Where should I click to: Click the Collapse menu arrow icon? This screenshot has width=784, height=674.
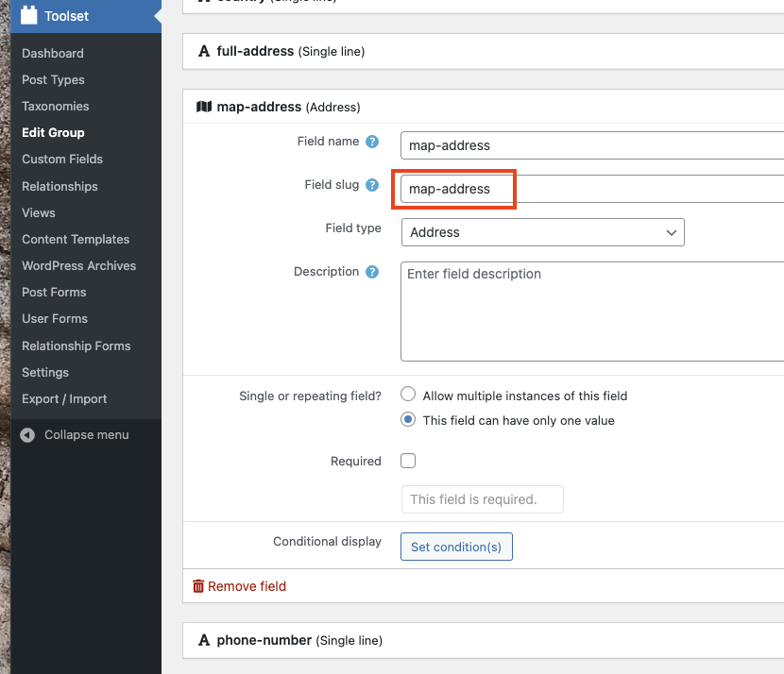[x=27, y=435]
